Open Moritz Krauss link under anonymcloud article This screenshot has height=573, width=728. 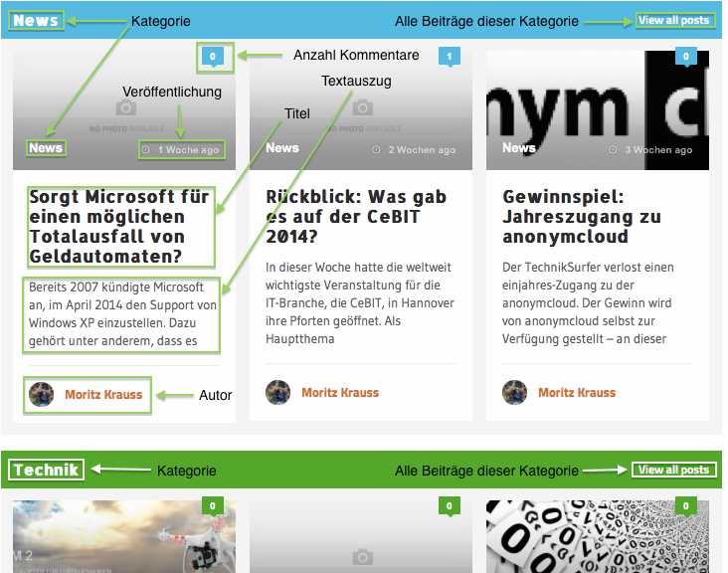(x=577, y=393)
